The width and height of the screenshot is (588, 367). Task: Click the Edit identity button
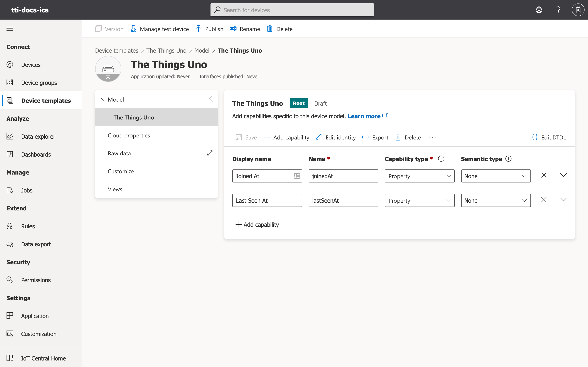tap(336, 137)
